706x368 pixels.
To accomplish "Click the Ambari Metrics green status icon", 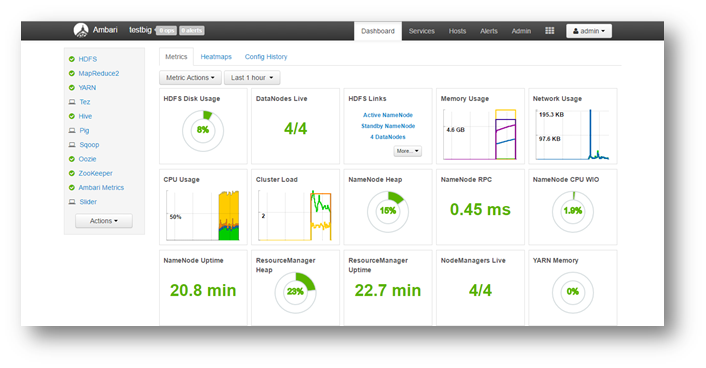I will 72,187.
